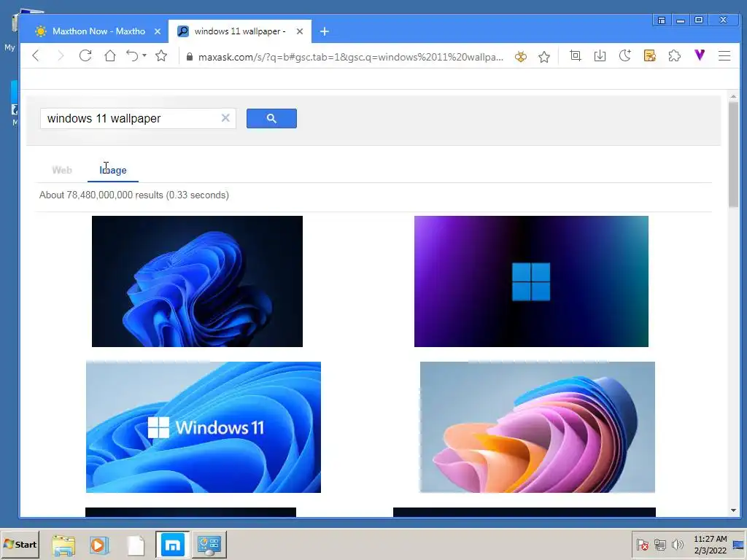Screen dimensions: 747x560
Task: Open the Maxnote notes icon
Action: tap(650, 55)
